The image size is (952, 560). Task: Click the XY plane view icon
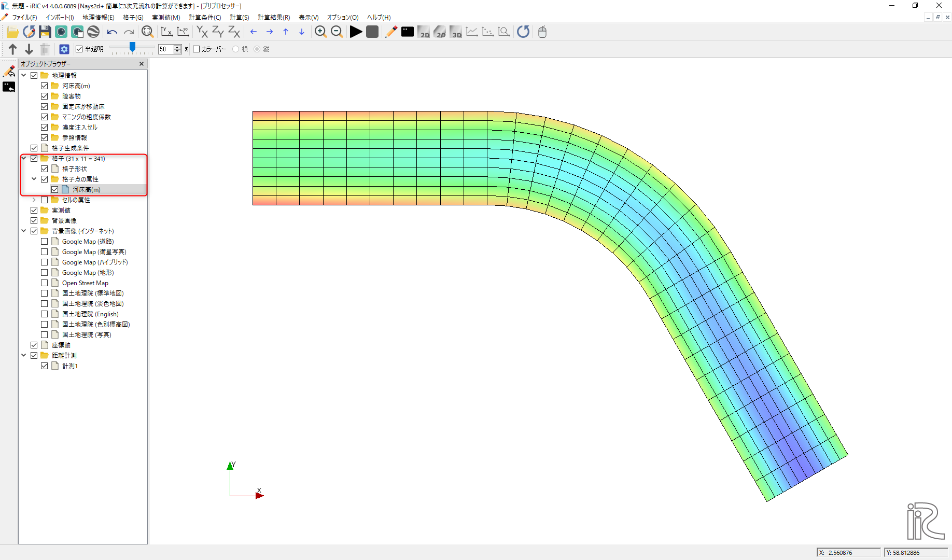202,32
